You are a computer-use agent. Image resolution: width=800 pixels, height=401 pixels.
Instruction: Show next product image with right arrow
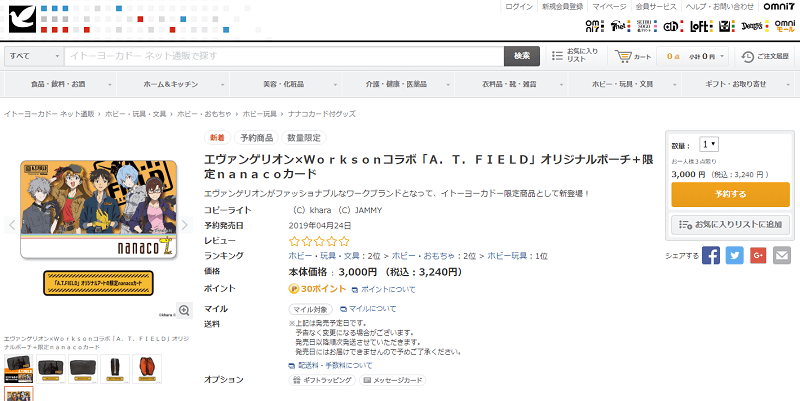[x=185, y=224]
